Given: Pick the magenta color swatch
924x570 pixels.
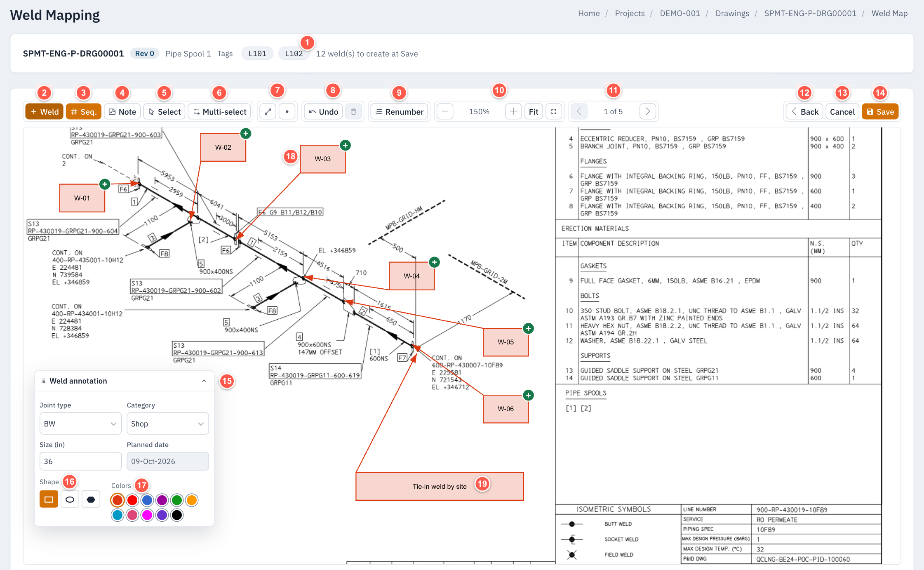Looking at the screenshot, I should click(147, 515).
